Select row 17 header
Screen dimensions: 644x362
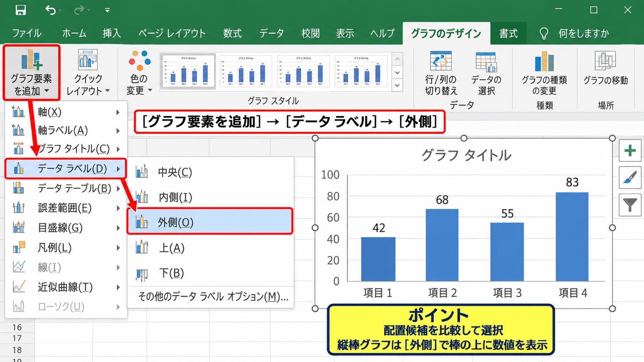tap(17, 338)
